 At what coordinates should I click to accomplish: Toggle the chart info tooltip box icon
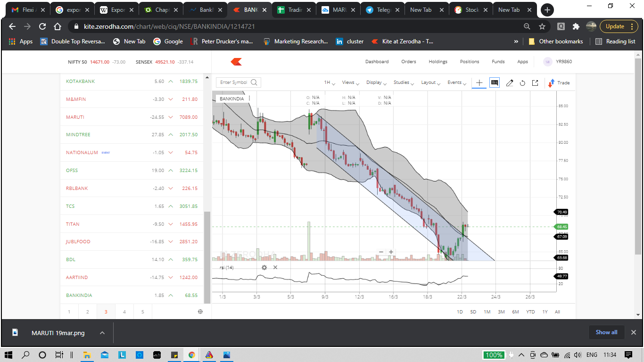(495, 83)
